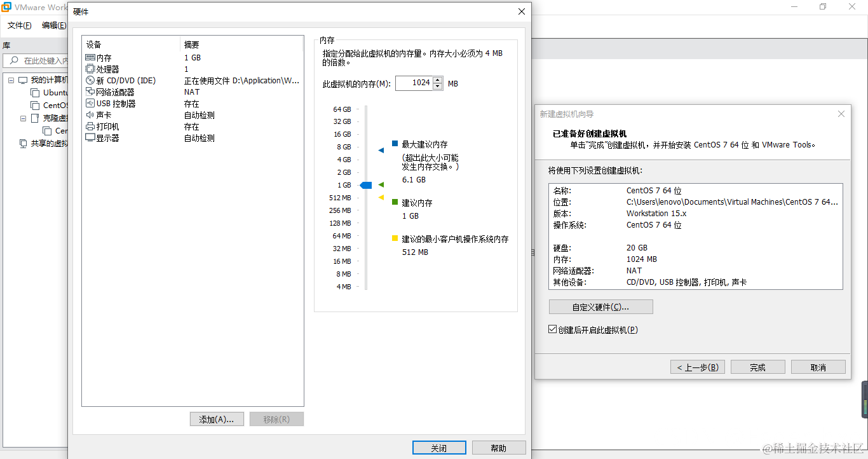Click 添加(A) to add new hardware

217,419
